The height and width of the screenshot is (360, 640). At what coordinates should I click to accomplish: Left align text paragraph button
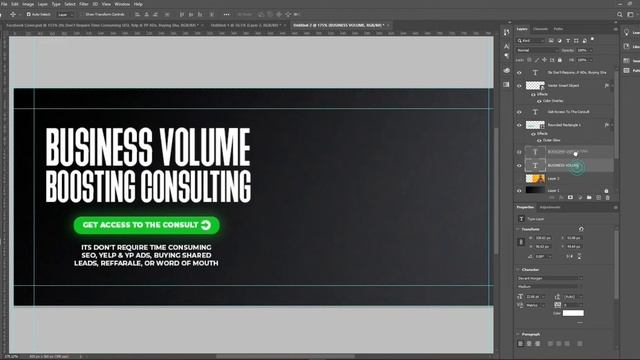point(520,344)
